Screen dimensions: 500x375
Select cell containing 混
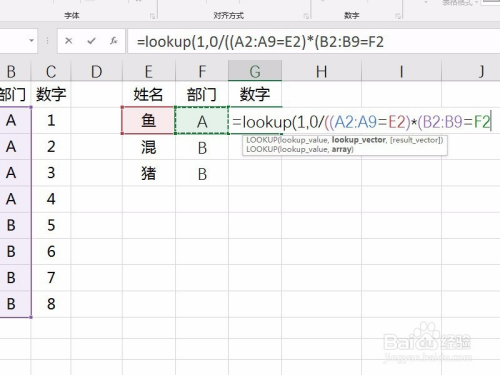(149, 147)
